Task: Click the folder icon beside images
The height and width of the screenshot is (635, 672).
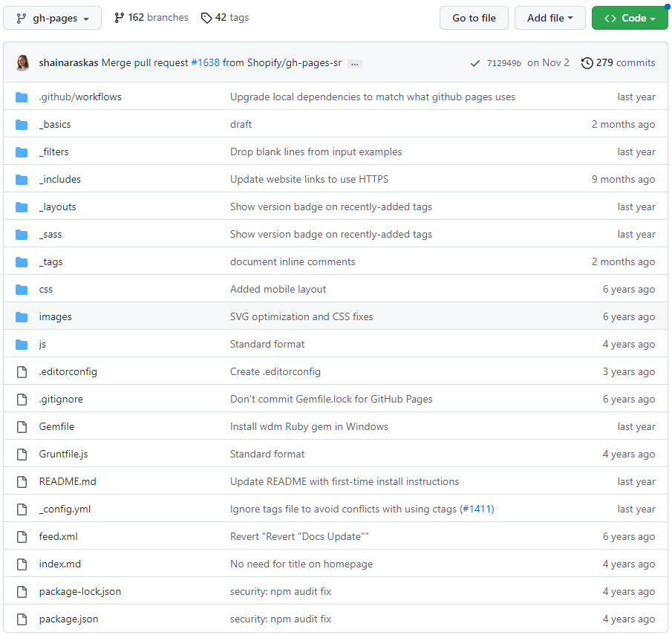Action: click(x=22, y=316)
